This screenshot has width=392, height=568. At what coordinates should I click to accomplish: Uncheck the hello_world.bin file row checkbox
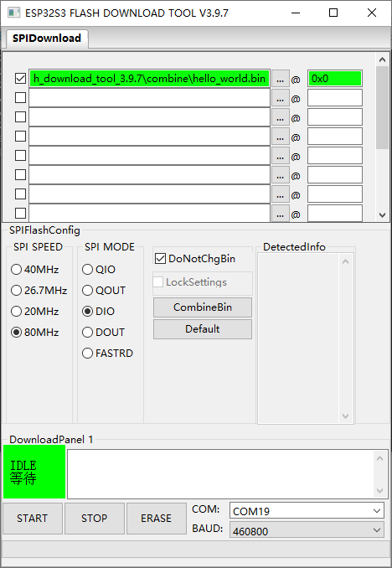click(x=21, y=78)
